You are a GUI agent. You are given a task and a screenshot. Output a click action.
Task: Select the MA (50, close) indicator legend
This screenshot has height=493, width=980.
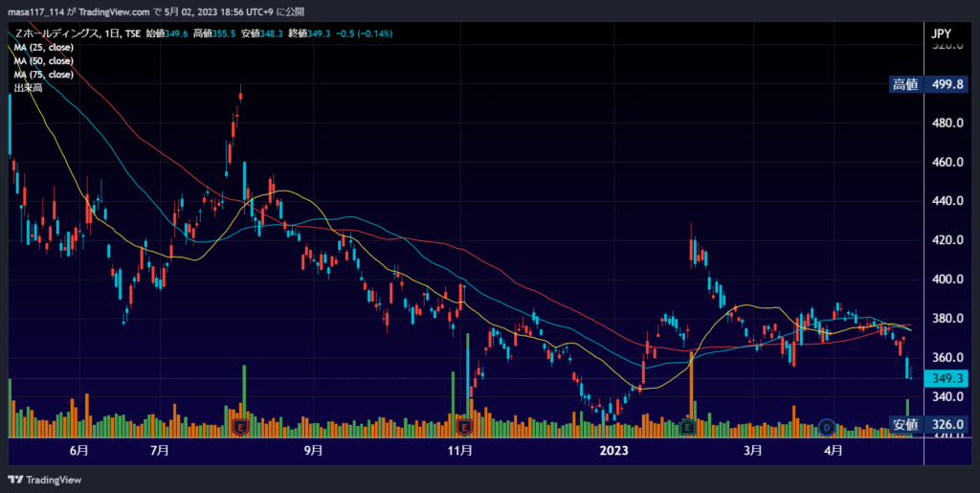click(x=44, y=61)
